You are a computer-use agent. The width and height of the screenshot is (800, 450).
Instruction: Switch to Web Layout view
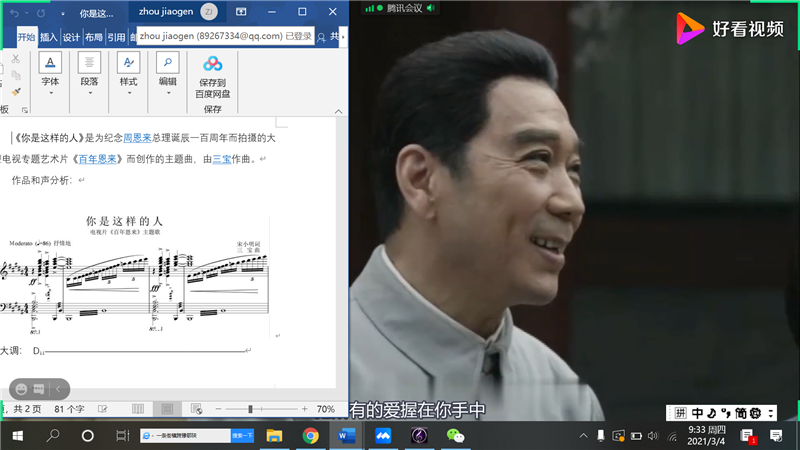[196, 409]
